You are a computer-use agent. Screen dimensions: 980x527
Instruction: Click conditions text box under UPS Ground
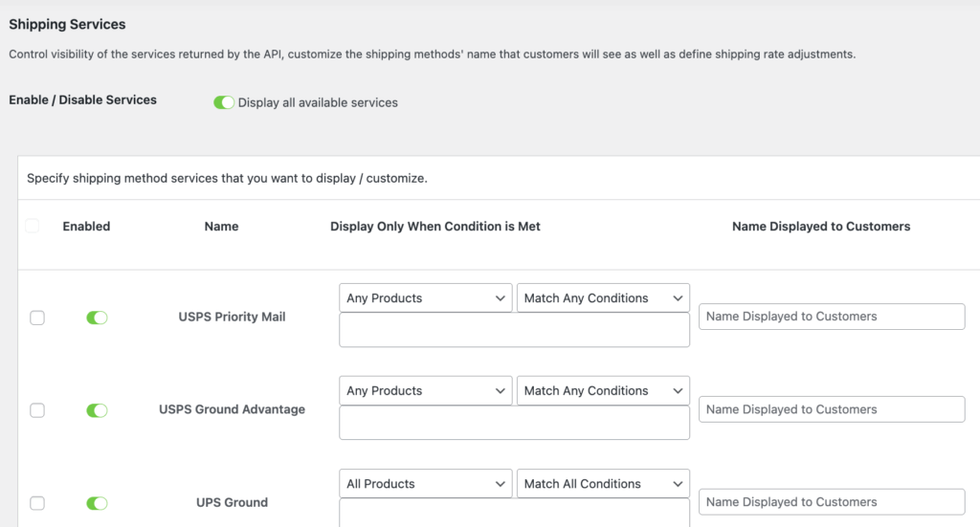tap(514, 514)
